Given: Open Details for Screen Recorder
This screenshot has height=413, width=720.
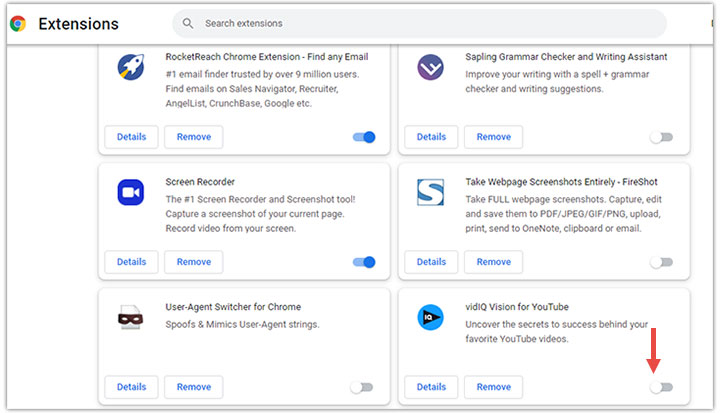Looking at the screenshot, I should 131,262.
